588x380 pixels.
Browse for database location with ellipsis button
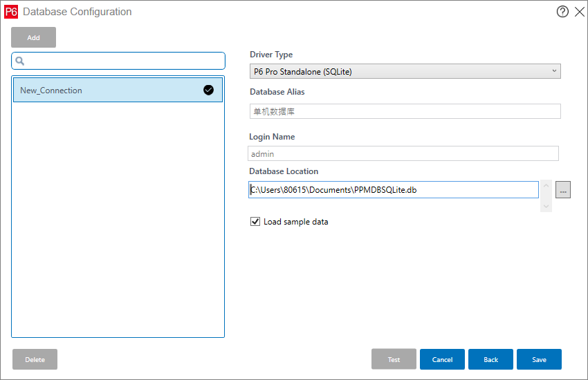point(562,189)
